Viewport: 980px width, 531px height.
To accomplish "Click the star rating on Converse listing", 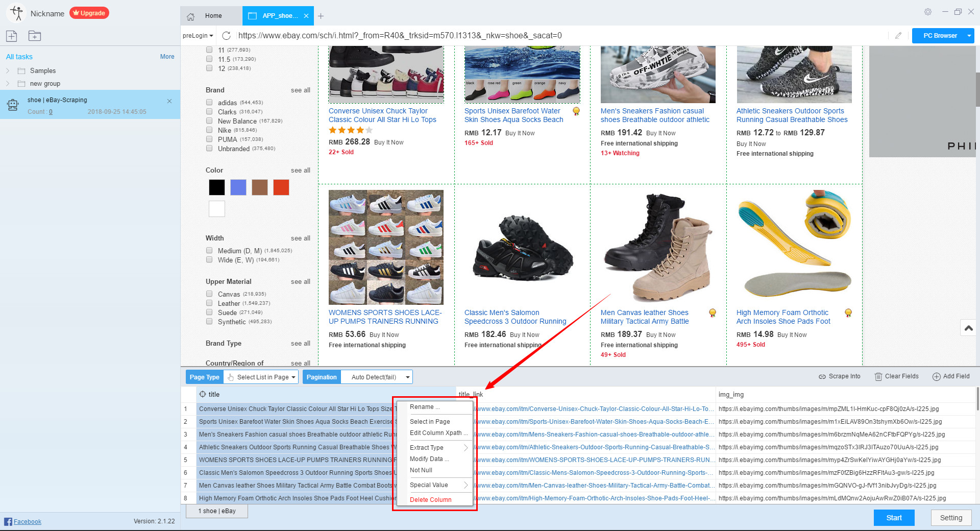I will pos(351,130).
